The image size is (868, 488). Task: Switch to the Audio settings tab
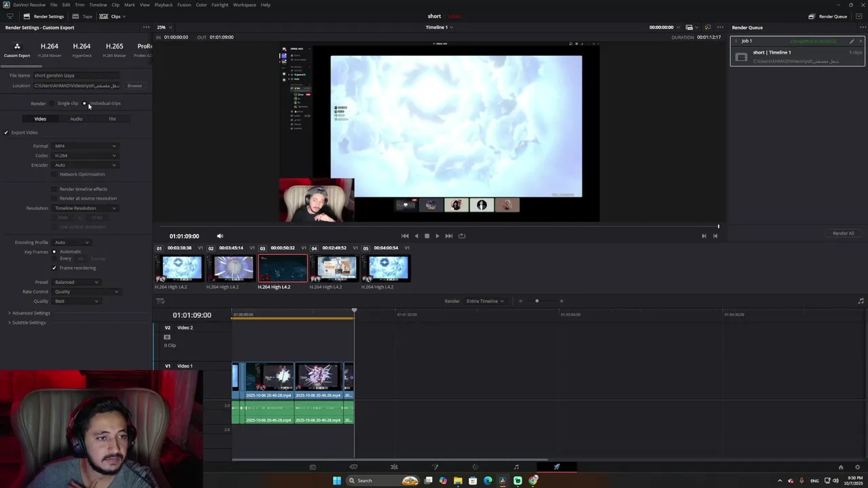tap(76, 119)
